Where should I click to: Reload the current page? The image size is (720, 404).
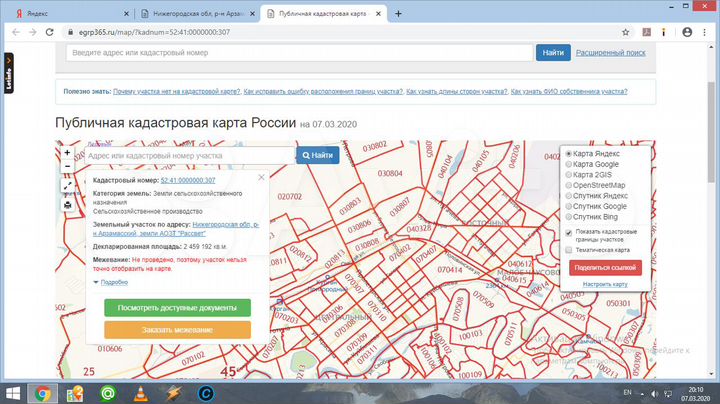point(50,32)
